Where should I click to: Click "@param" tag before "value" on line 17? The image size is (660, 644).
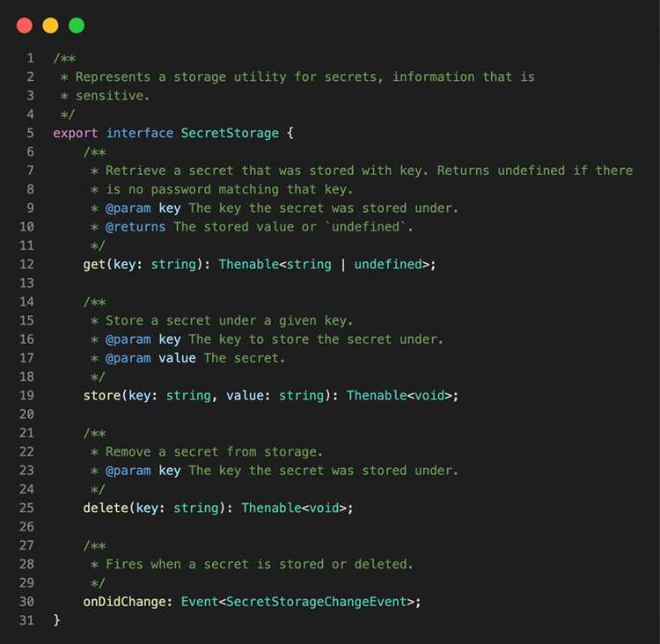coord(128,359)
